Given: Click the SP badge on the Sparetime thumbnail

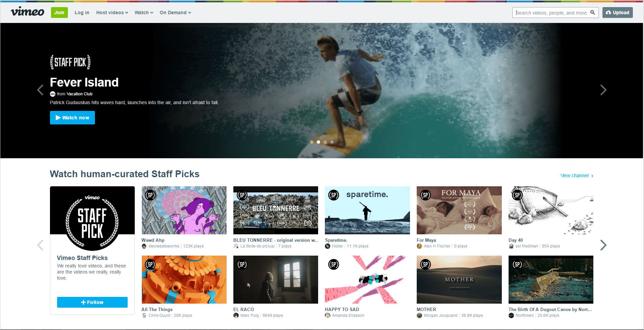Looking at the screenshot, I should 334,195.
